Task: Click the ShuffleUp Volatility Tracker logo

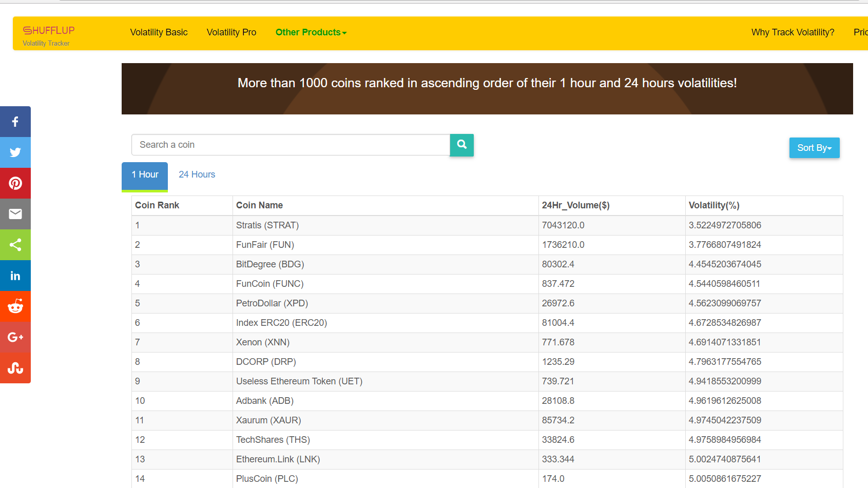Action: pos(49,35)
